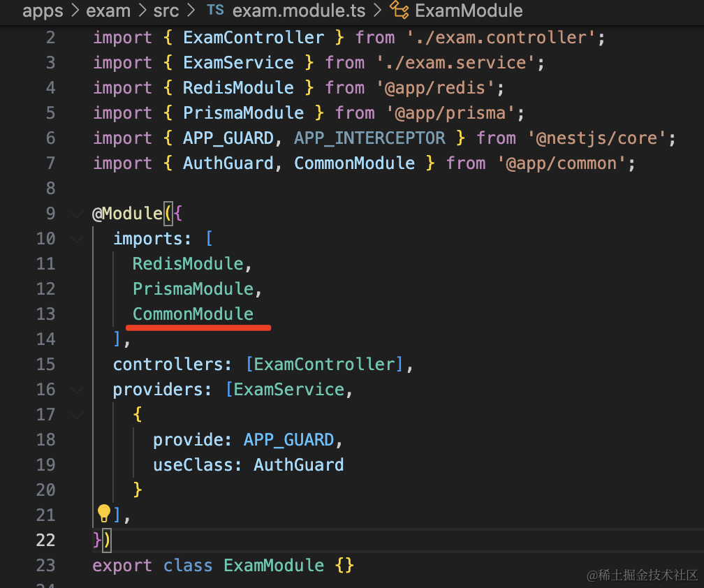Open the ExamModule symbol breadcrumb
Viewport: 704px width, 588px height.
[x=469, y=10]
